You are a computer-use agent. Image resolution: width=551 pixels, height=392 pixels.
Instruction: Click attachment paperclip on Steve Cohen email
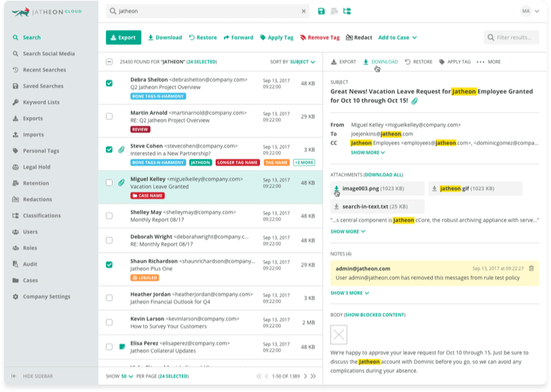[121, 150]
